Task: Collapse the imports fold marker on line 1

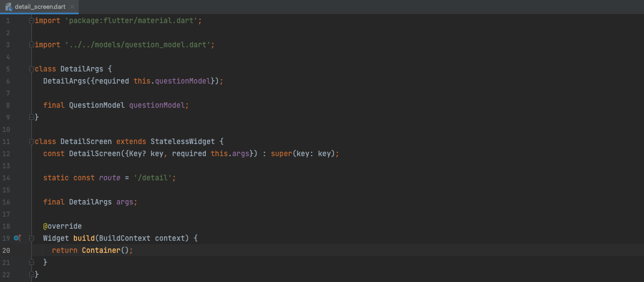Action: coord(31,20)
